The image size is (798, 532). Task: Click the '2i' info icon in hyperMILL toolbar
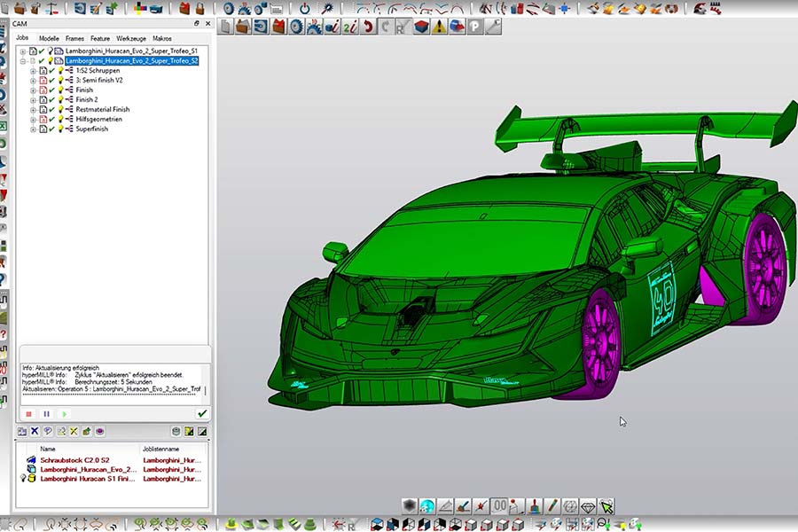(349, 27)
